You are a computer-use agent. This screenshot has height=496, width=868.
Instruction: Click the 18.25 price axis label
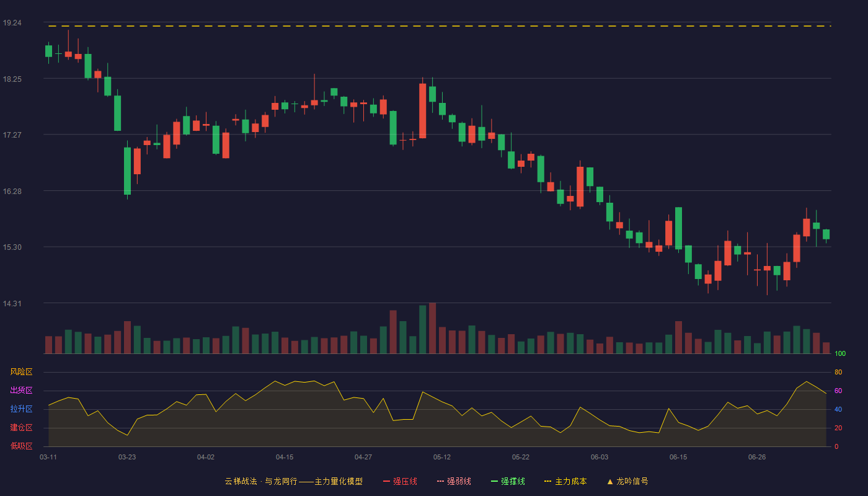[x=12, y=79]
